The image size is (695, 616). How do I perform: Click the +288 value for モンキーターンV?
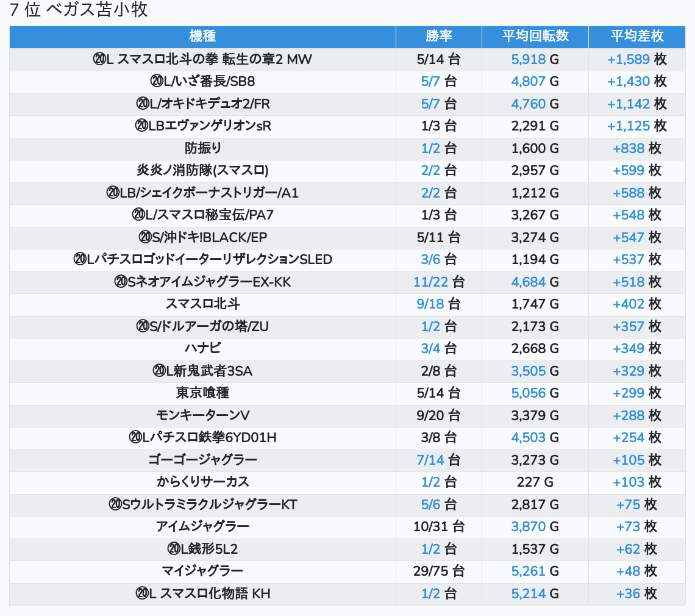629,416
